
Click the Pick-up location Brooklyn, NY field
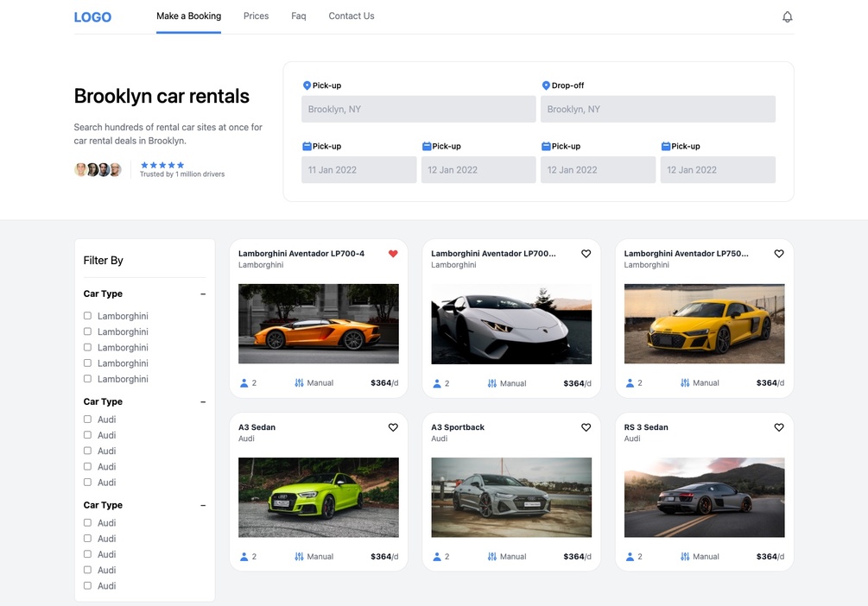pyautogui.click(x=419, y=109)
